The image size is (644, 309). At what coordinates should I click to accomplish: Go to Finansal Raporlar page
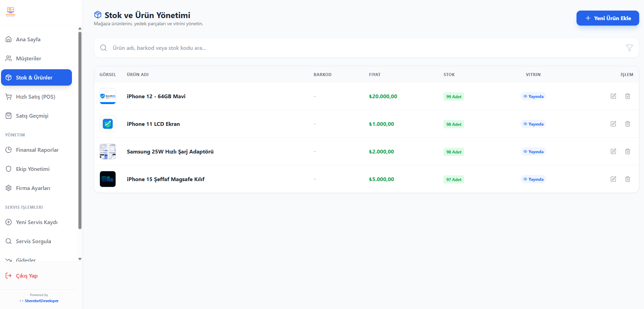click(x=37, y=150)
